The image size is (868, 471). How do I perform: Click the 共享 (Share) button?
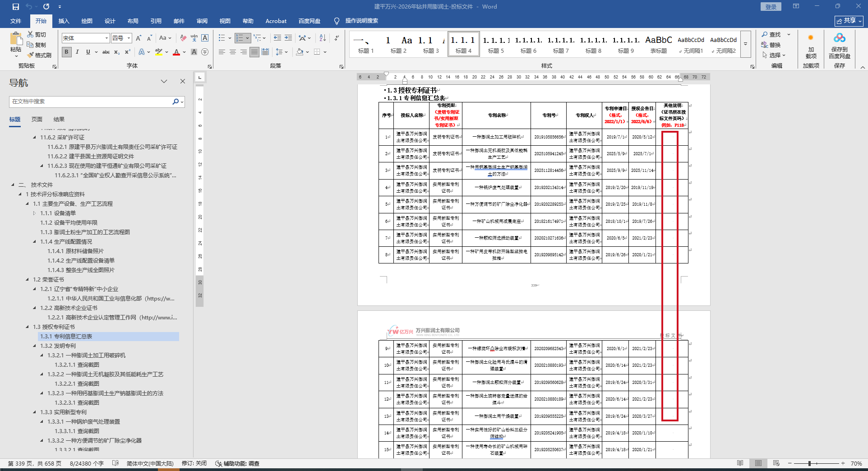pyautogui.click(x=849, y=21)
